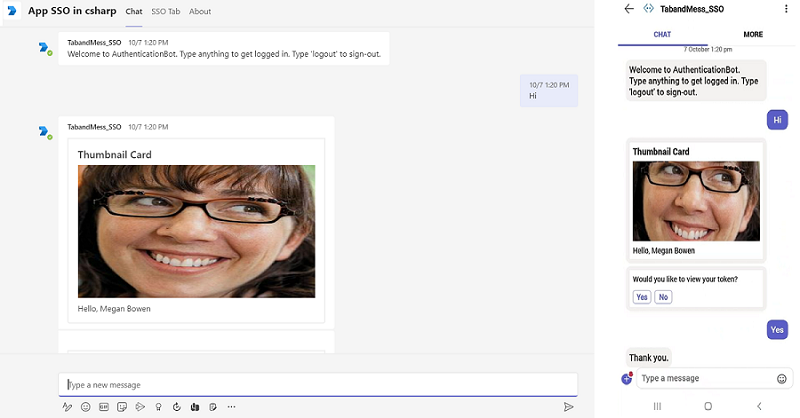Click the sent 'Hi' message on desktop
This screenshot has width=800, height=418.
tap(549, 91)
